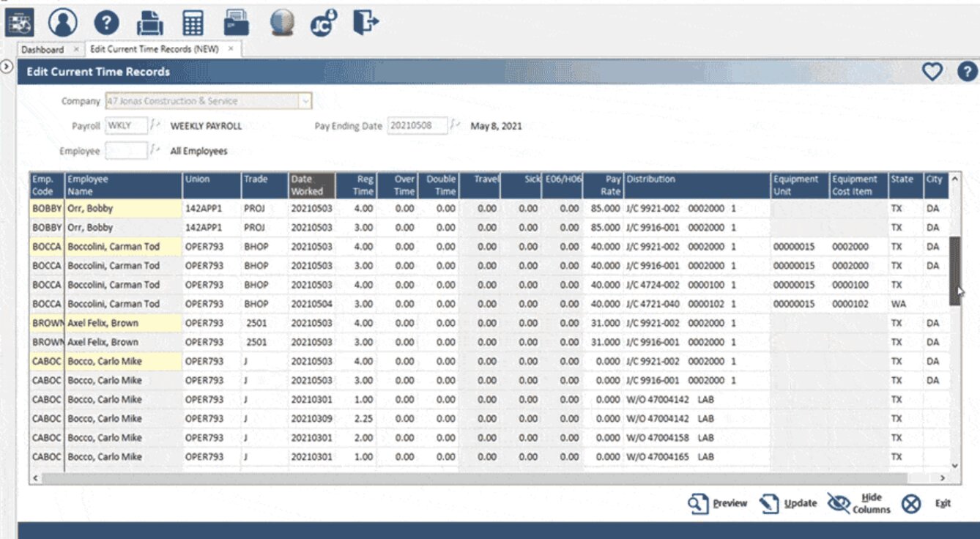Click the printer icon in toolbar
The width and height of the screenshot is (980, 539).
149,23
